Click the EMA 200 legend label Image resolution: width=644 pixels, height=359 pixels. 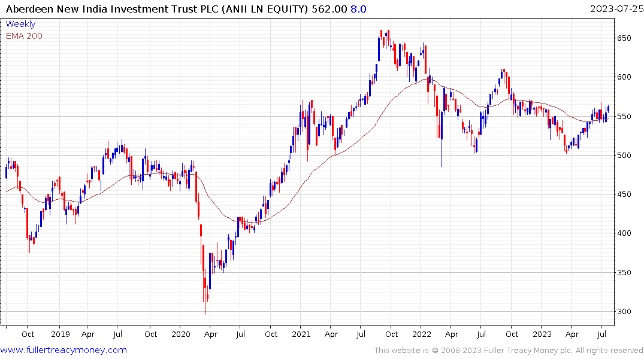tap(24, 36)
